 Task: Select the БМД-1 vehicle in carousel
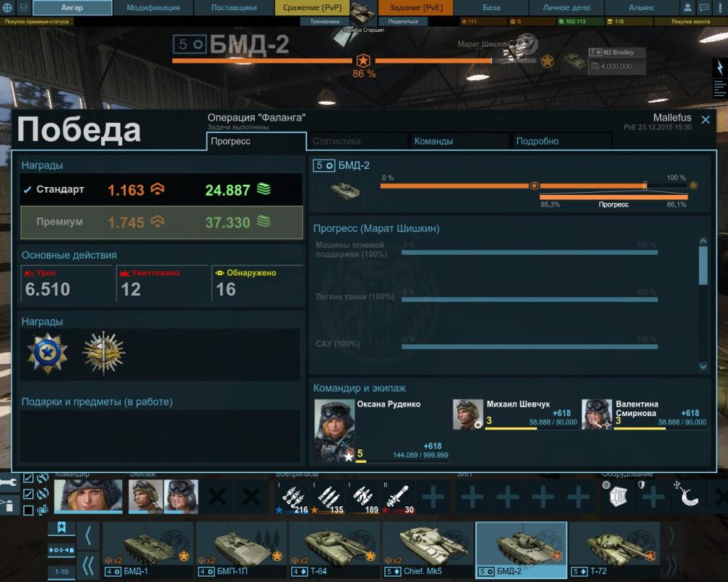(x=148, y=550)
